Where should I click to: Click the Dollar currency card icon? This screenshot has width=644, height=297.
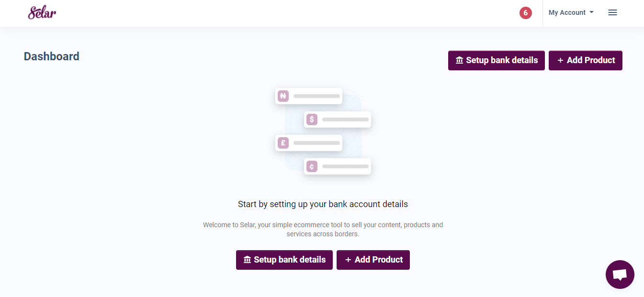click(312, 120)
